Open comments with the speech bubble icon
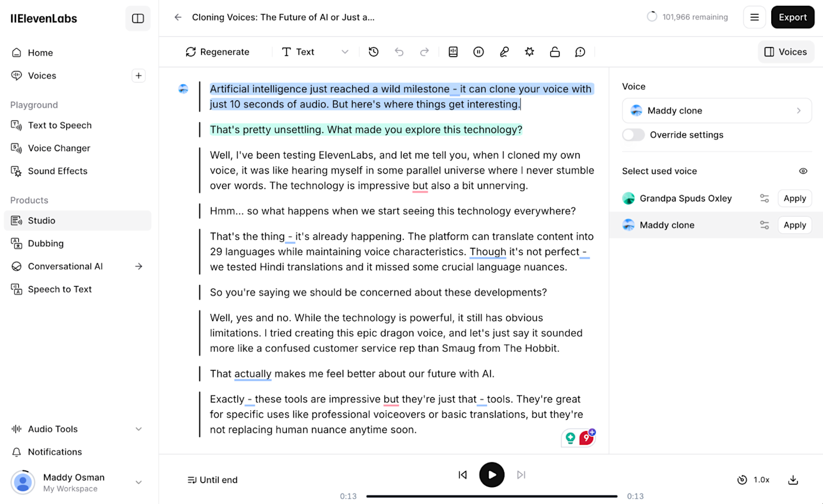Image resolution: width=823 pixels, height=504 pixels. 580,52
